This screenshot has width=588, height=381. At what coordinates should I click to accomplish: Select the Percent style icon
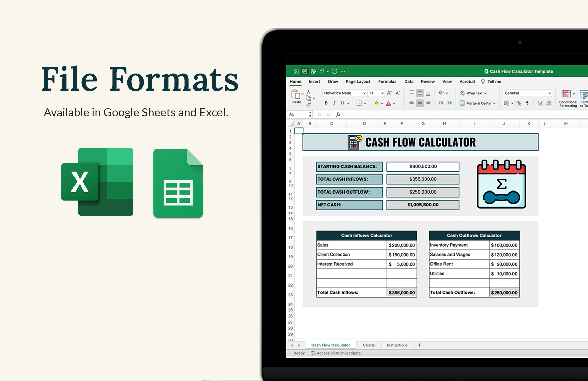click(x=519, y=103)
